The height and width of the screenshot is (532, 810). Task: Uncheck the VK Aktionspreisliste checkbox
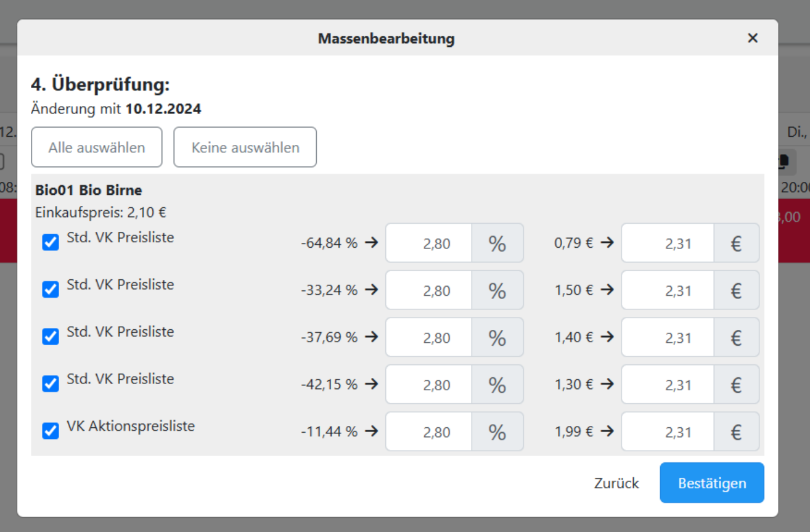tap(51, 431)
